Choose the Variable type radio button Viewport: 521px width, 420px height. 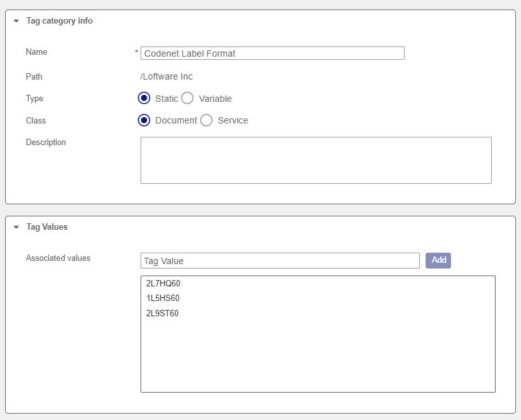[188, 98]
